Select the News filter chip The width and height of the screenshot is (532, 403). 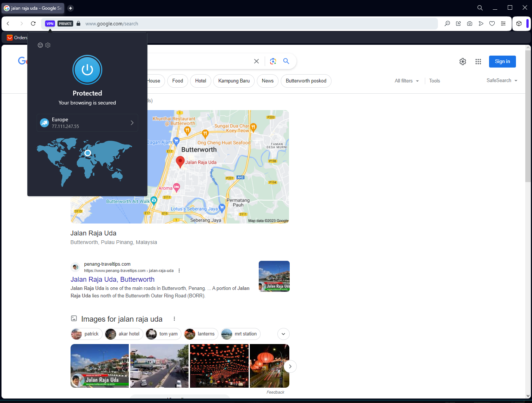pos(268,81)
